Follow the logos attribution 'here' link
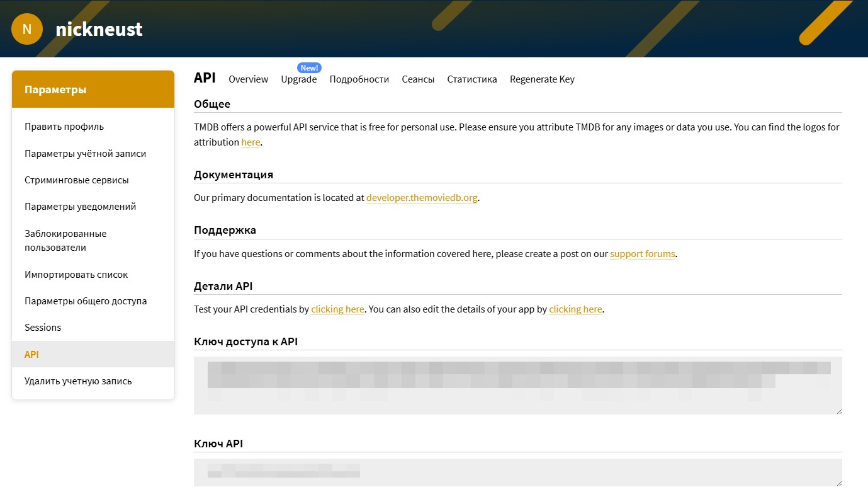This screenshot has width=868, height=499. [251, 142]
